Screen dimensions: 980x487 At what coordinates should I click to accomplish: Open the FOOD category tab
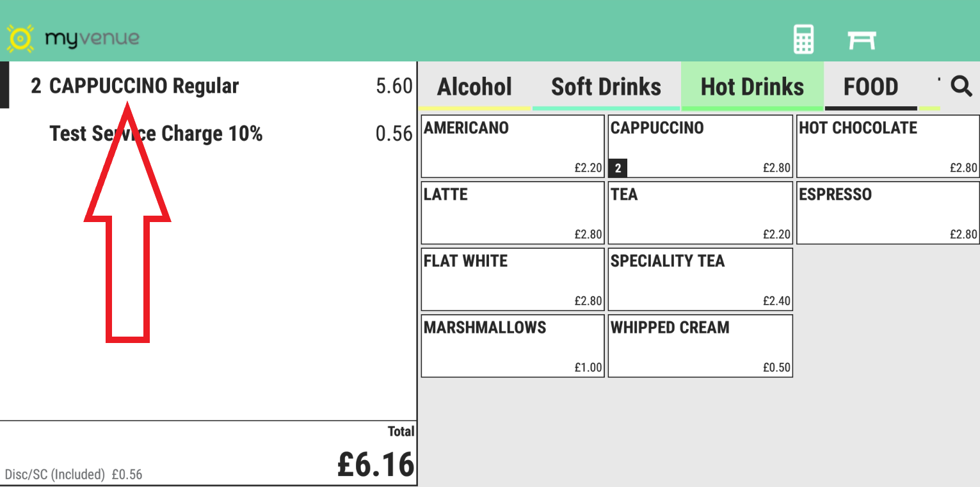tap(871, 87)
